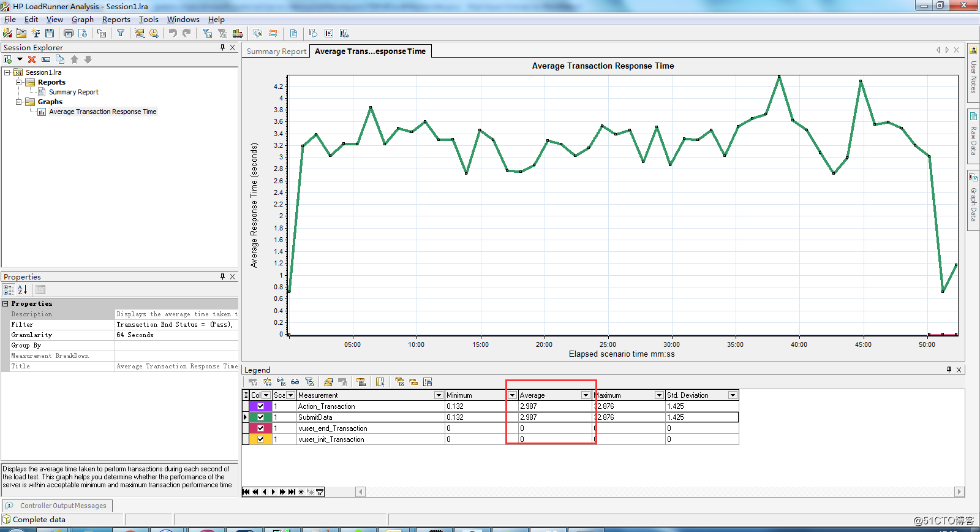980x532 pixels.
Task: Open the Average column dropdown arrow
Action: [x=586, y=395]
